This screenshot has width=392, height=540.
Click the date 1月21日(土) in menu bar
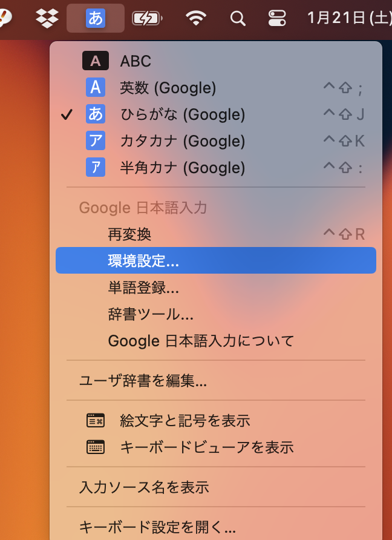point(349,18)
